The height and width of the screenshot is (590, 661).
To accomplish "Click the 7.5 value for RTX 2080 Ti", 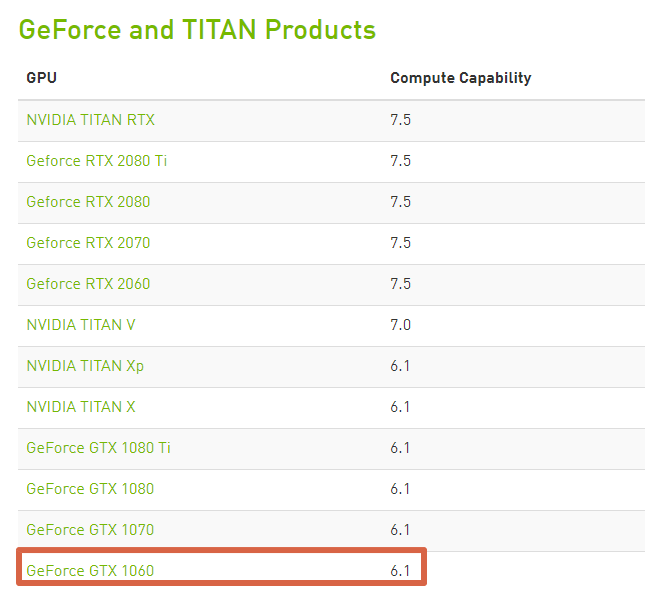I will [400, 161].
